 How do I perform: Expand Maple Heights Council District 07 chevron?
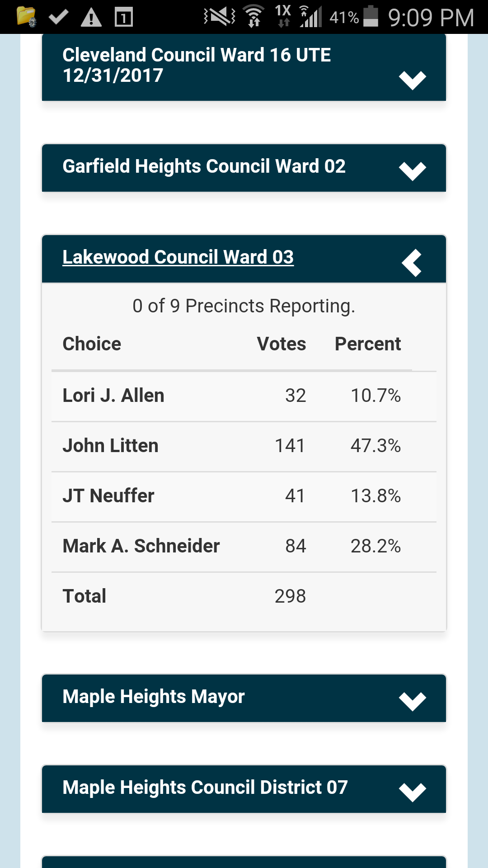[x=413, y=792]
